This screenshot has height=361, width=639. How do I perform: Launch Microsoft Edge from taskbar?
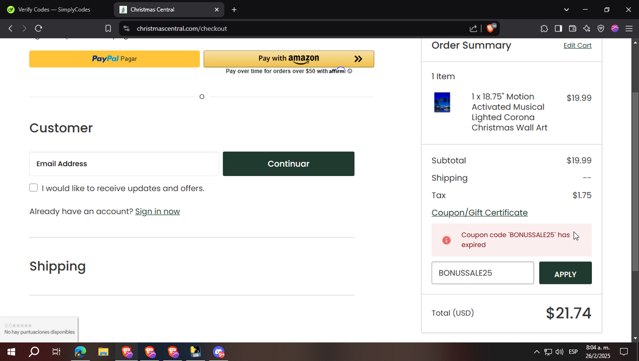(x=80, y=351)
